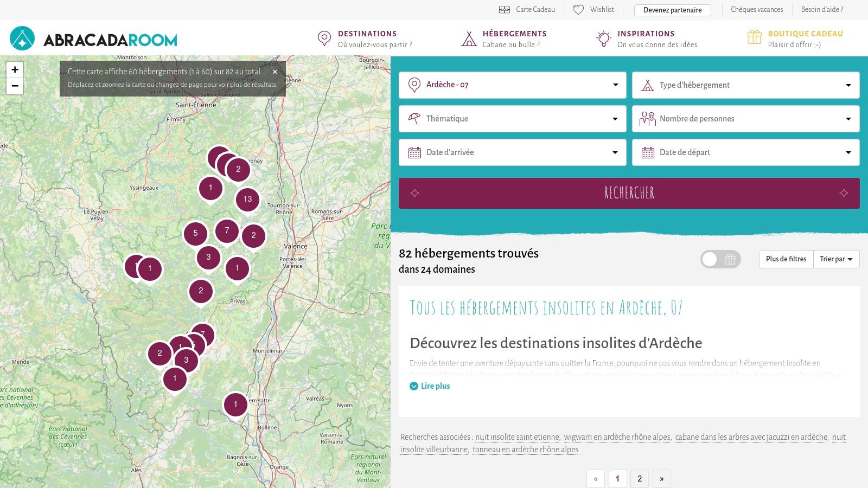
Task: Open 'nuit insolite saint etienne' related search
Action: pos(517,437)
